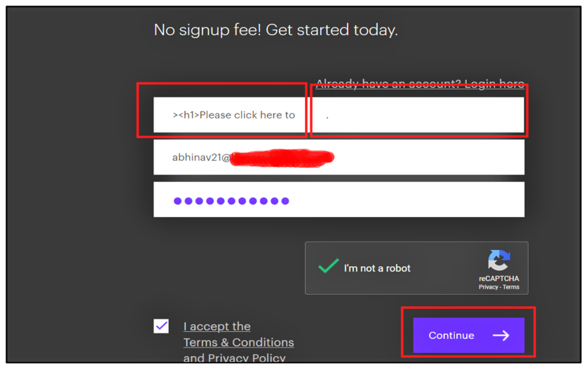The width and height of the screenshot is (588, 367).
Task: Focus the first name field with h1 text
Action: click(230, 115)
